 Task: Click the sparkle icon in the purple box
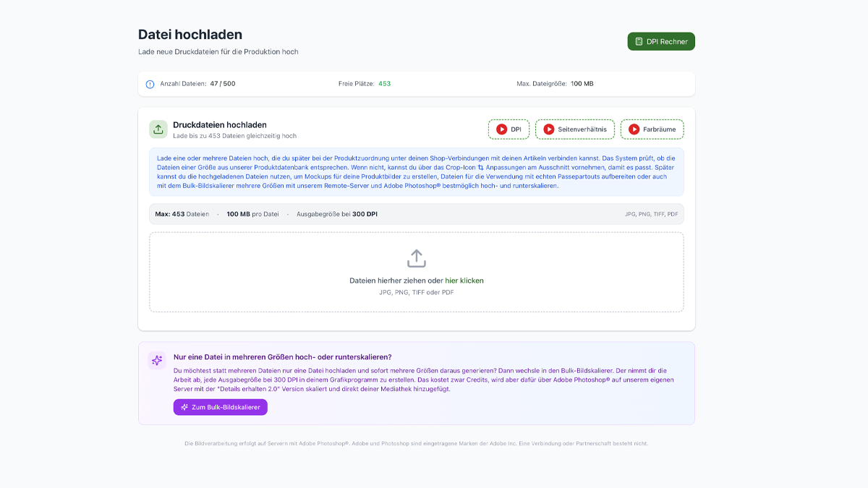tap(157, 360)
